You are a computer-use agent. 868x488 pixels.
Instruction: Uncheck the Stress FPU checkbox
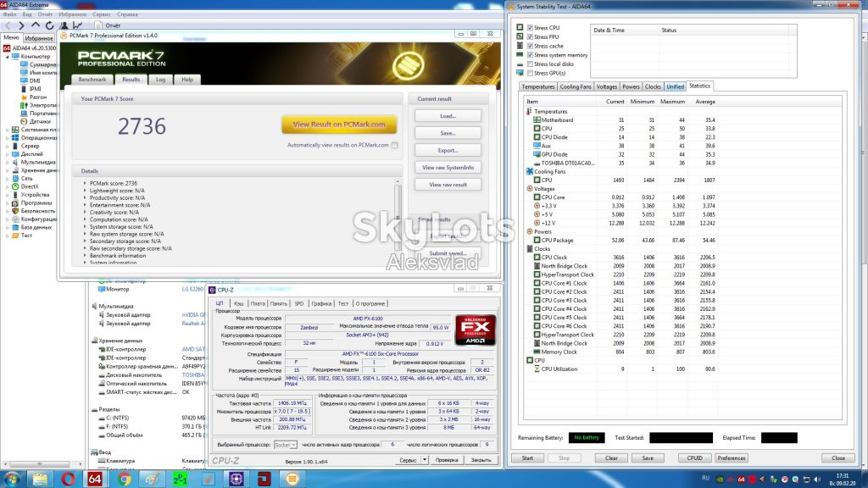tap(531, 37)
